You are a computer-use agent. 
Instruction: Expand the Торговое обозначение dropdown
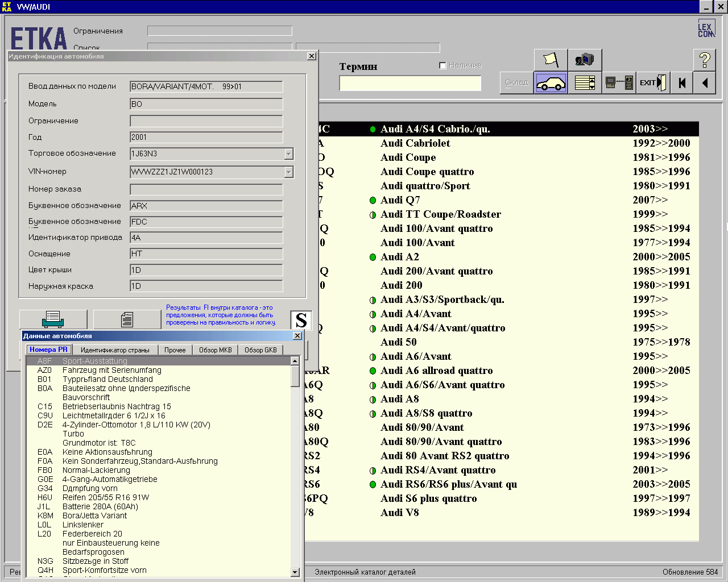pos(288,154)
